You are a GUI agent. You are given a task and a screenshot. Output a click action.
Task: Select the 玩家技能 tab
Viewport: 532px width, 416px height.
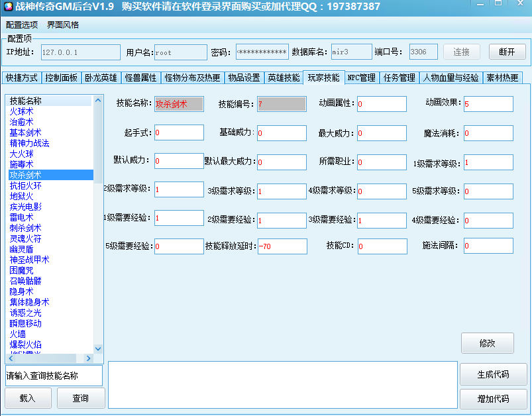[324, 78]
